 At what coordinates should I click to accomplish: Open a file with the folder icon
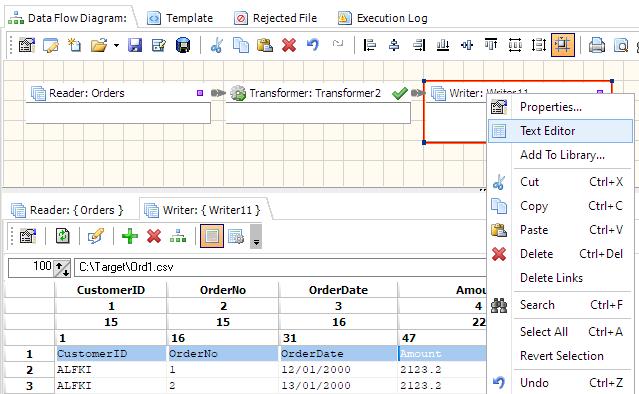[99, 45]
